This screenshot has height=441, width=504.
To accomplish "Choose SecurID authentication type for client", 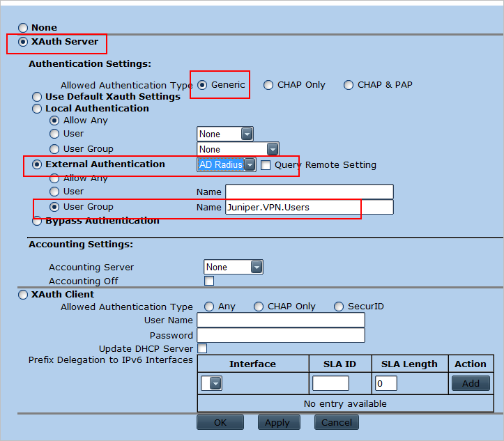I will (339, 307).
